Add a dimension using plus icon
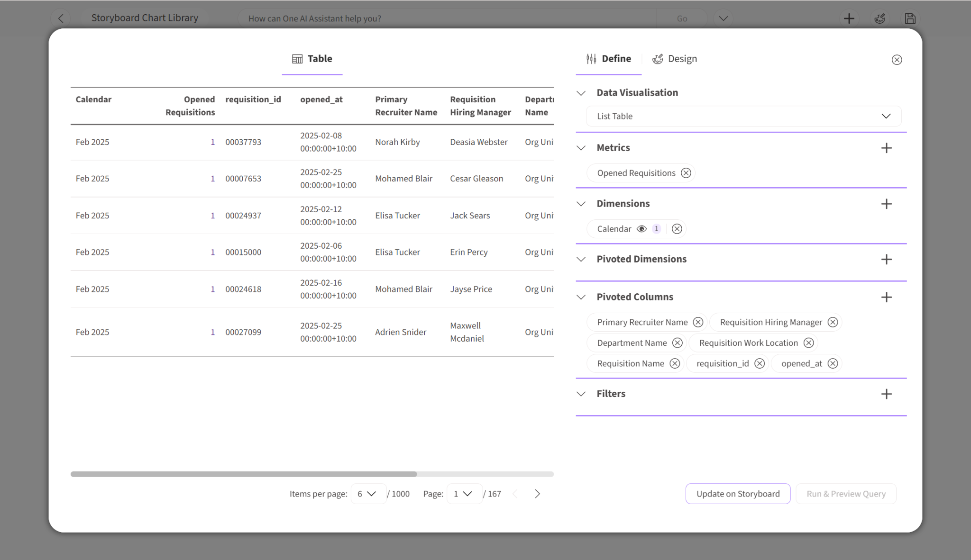The image size is (971, 560). coord(886,204)
